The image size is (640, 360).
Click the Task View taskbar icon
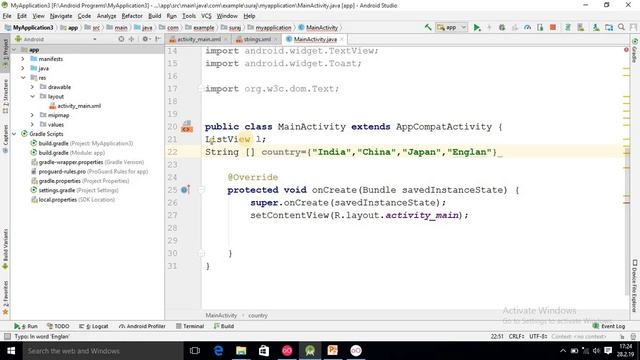tap(195, 351)
